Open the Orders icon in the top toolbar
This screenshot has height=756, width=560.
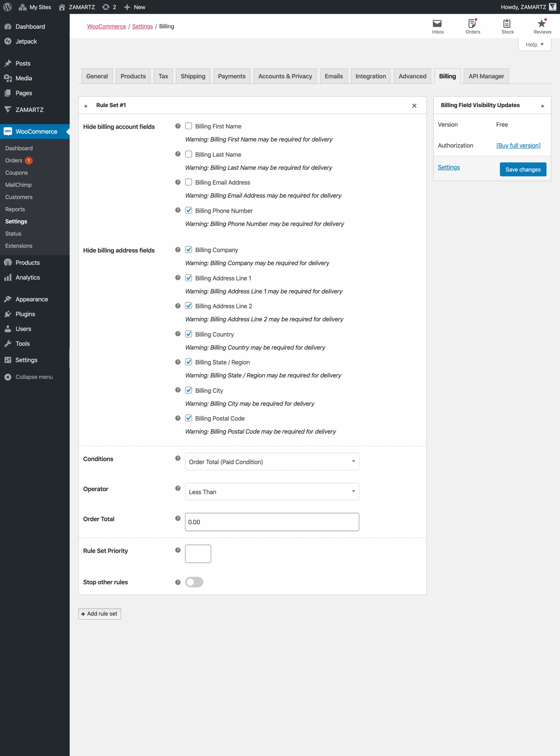click(x=473, y=27)
